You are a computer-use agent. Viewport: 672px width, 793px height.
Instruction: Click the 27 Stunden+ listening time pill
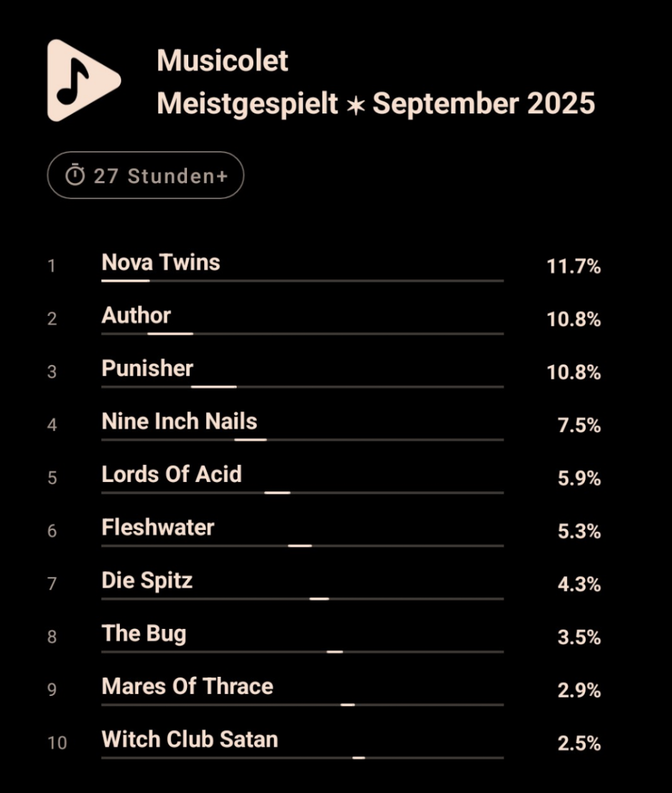point(146,175)
